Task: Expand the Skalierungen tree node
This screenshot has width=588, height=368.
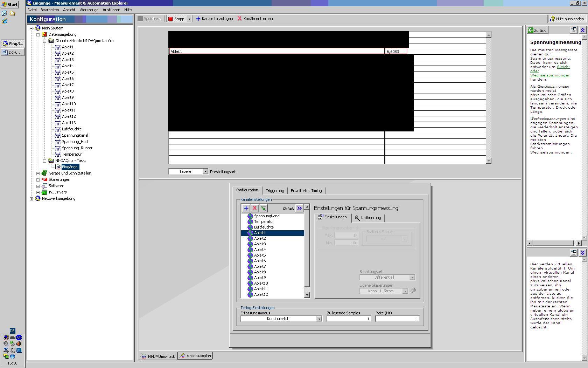Action: coord(38,179)
